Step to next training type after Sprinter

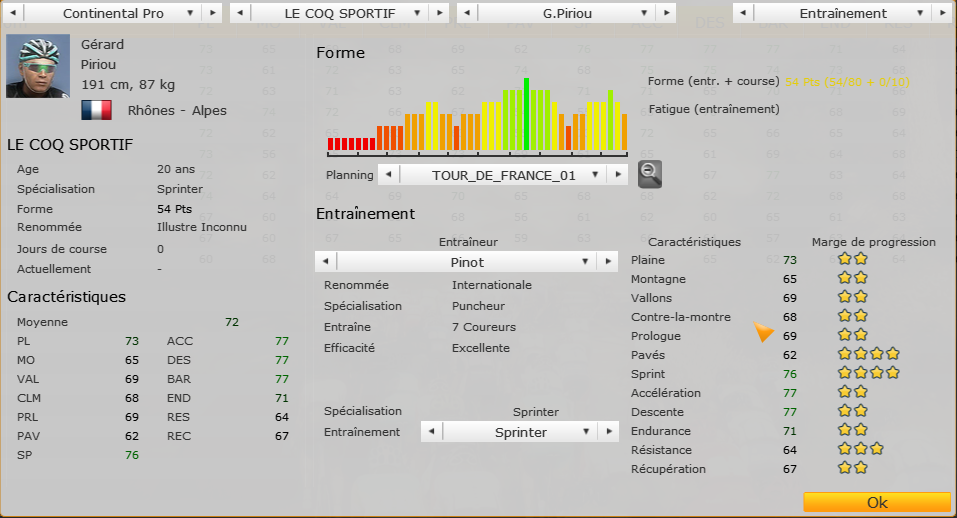[608, 432]
